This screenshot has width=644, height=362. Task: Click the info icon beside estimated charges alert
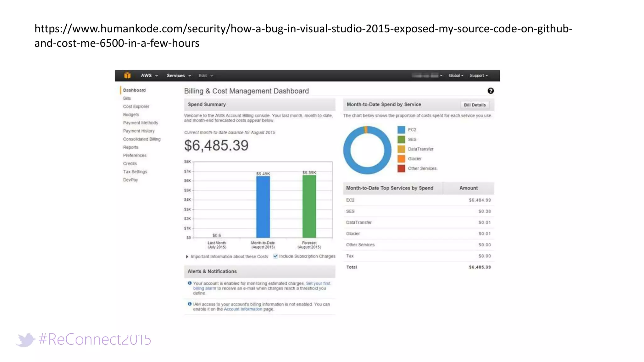[190, 283]
